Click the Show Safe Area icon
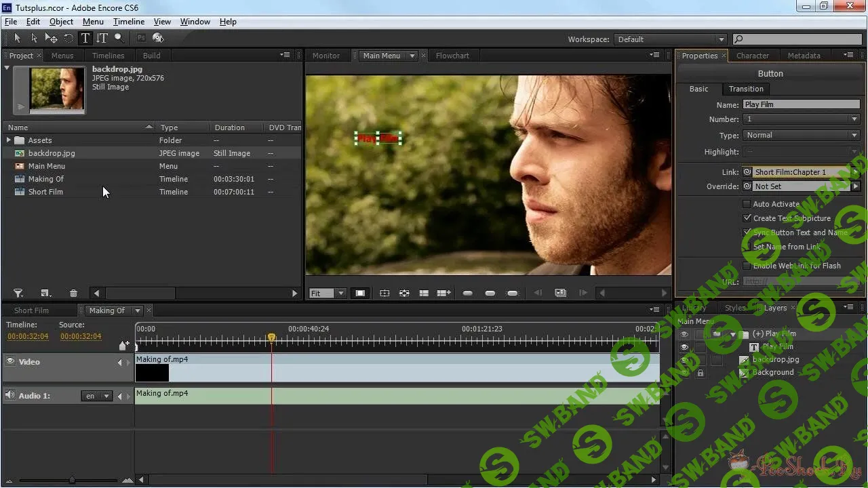The image size is (868, 488). [360, 293]
